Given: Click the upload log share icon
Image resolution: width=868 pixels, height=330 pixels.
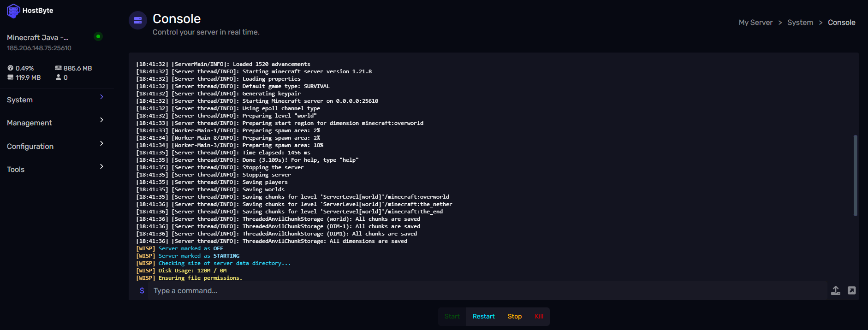Looking at the screenshot, I should pyautogui.click(x=836, y=290).
